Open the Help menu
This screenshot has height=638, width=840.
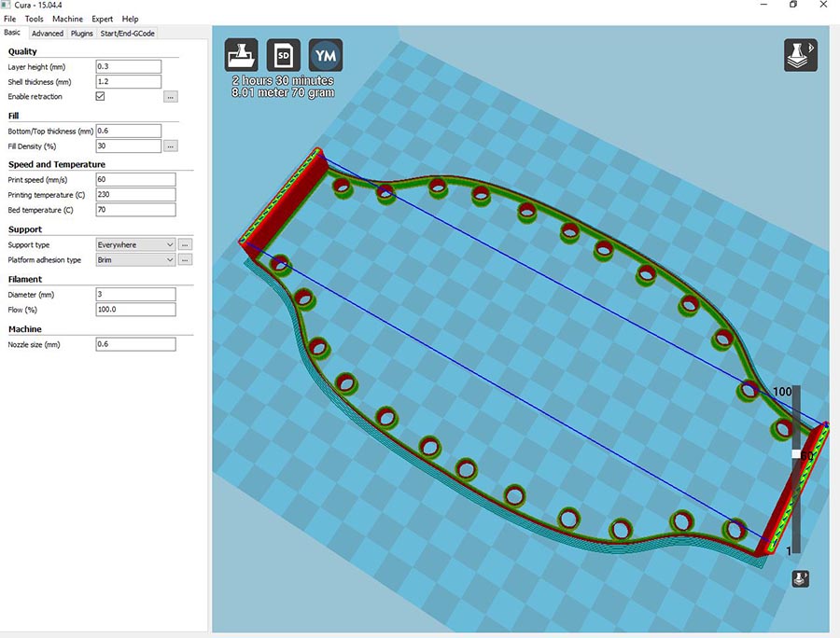click(x=130, y=19)
